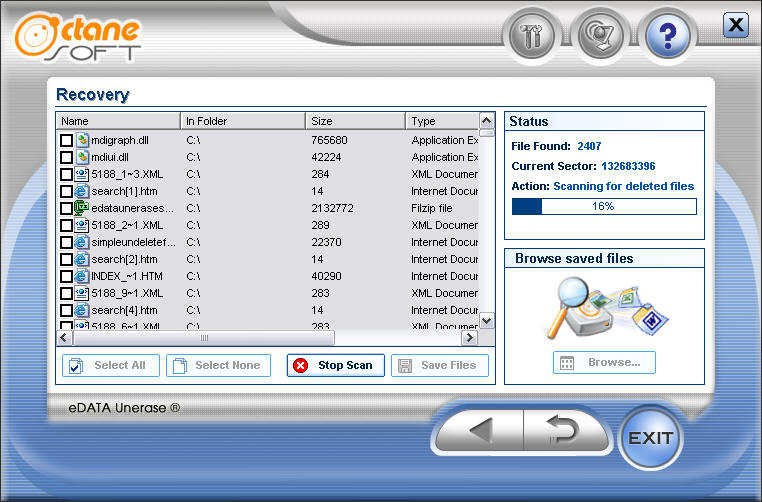Open help with the question mark icon
Viewport: 762px width, 502px height.
[x=666, y=38]
